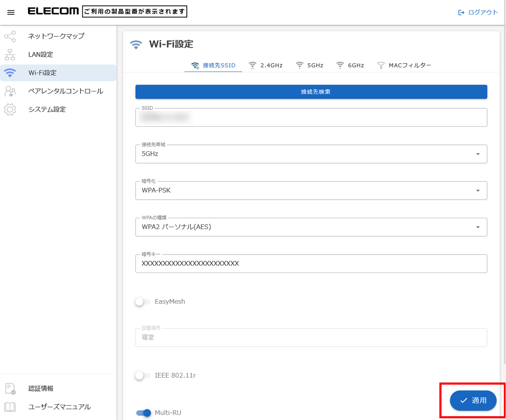Image resolution: width=506 pixels, height=420 pixels.
Task: Click the Network Map share icon
Action: [10, 36]
